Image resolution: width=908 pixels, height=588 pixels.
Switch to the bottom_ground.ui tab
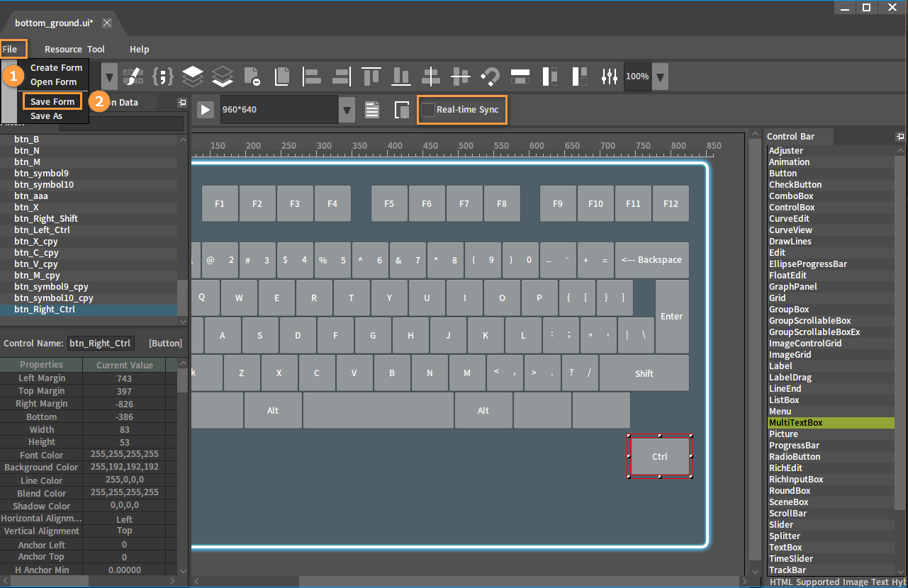coord(54,23)
